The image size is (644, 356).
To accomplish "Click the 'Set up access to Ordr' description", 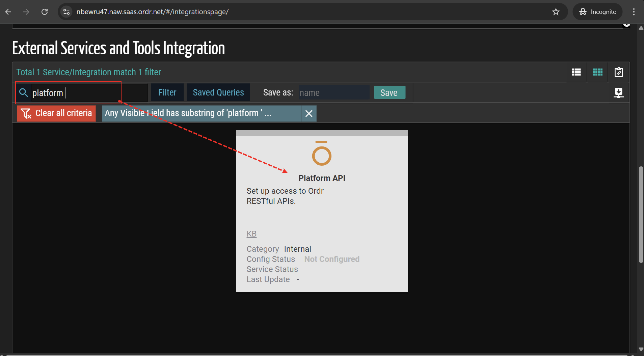I will pyautogui.click(x=285, y=196).
